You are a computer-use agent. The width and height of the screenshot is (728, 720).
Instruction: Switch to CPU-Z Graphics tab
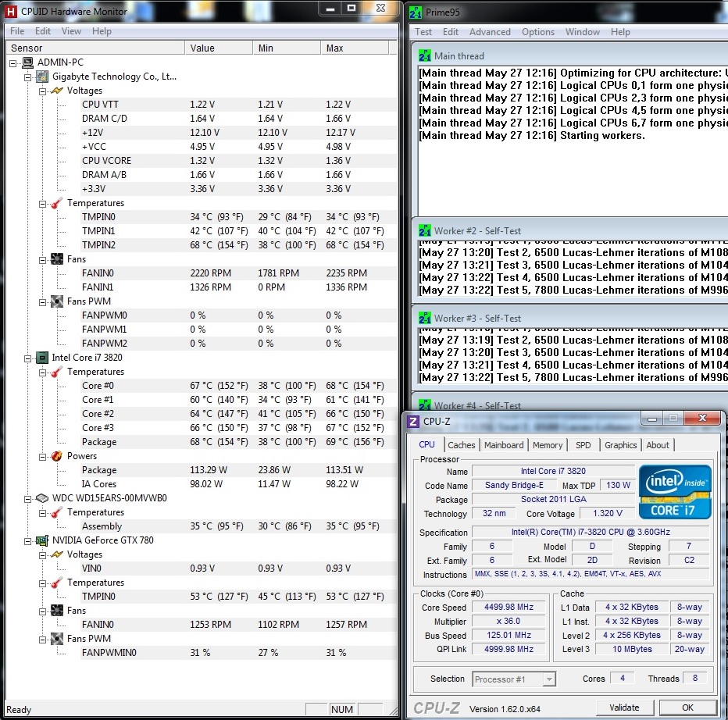pyautogui.click(x=621, y=445)
